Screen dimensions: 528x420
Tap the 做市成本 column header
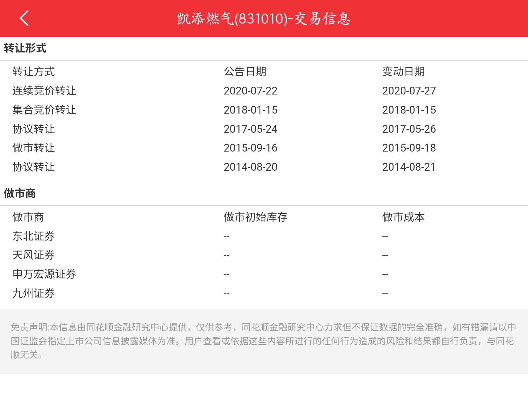(x=403, y=217)
